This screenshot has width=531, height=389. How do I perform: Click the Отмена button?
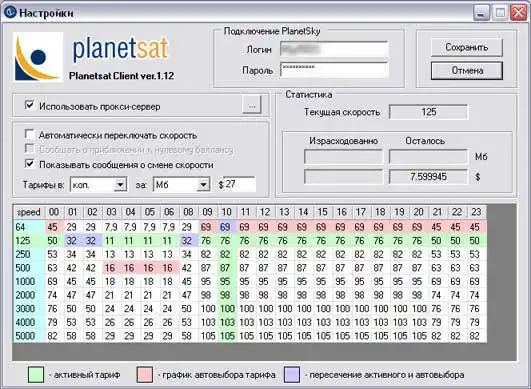pos(467,70)
